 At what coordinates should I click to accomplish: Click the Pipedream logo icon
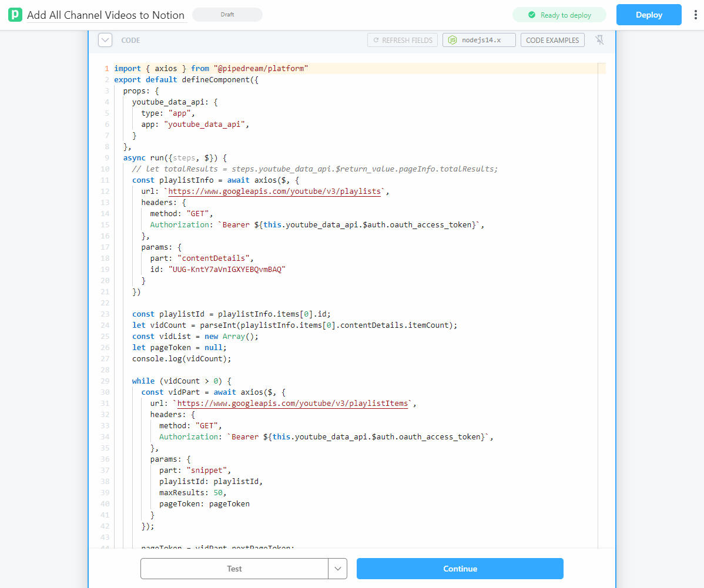pyautogui.click(x=15, y=15)
